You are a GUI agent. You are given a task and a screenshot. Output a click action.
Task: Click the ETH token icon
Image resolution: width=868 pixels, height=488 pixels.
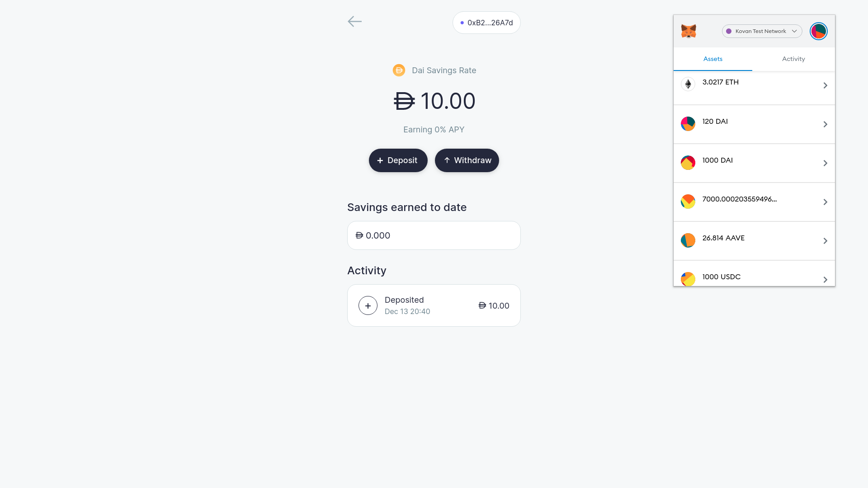[688, 84]
